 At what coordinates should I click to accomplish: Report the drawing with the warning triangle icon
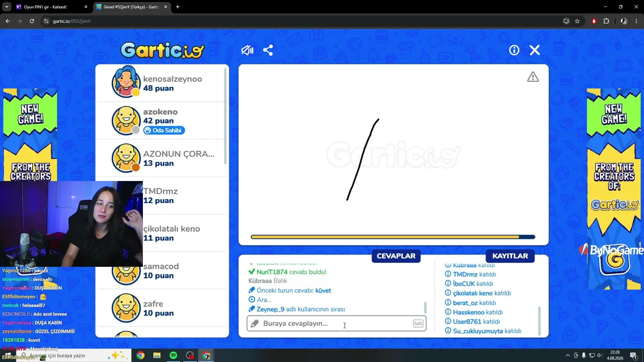(x=533, y=77)
